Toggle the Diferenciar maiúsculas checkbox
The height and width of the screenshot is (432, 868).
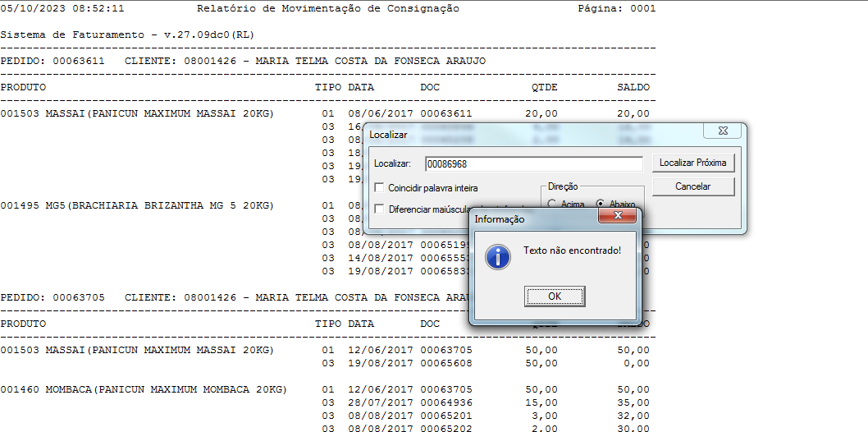[379, 209]
